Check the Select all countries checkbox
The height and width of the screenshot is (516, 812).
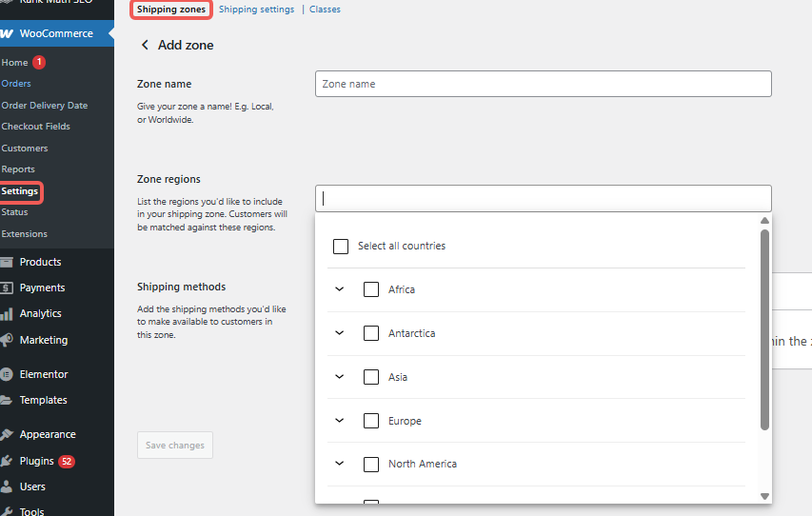coord(341,247)
